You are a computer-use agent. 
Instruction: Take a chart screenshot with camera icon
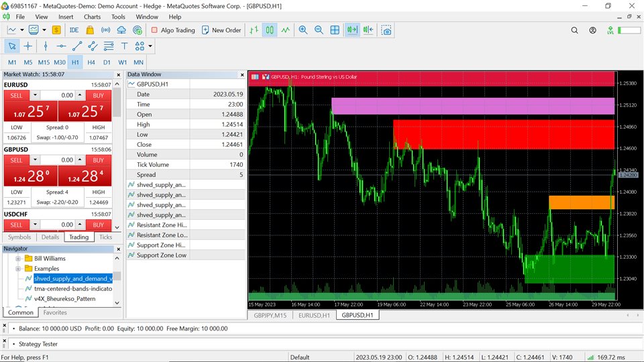(386, 30)
